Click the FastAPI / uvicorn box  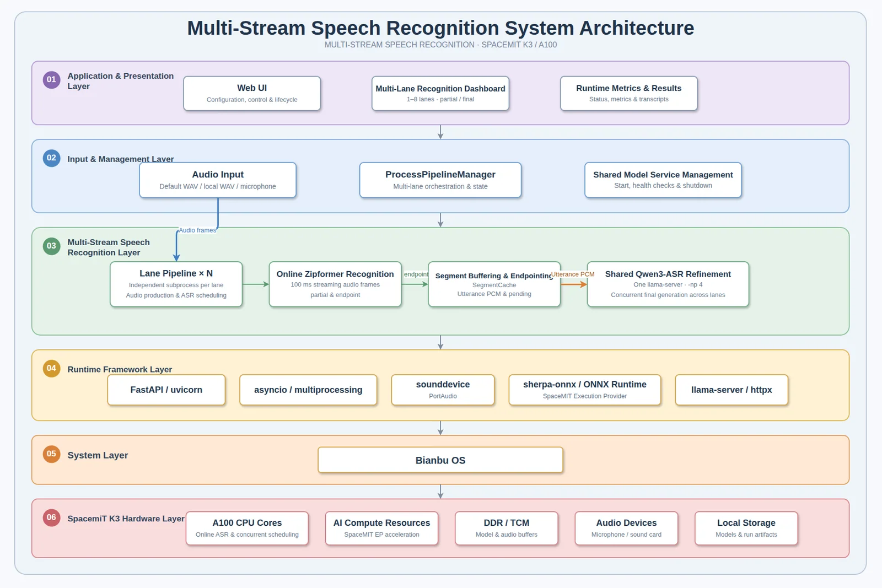coord(166,390)
